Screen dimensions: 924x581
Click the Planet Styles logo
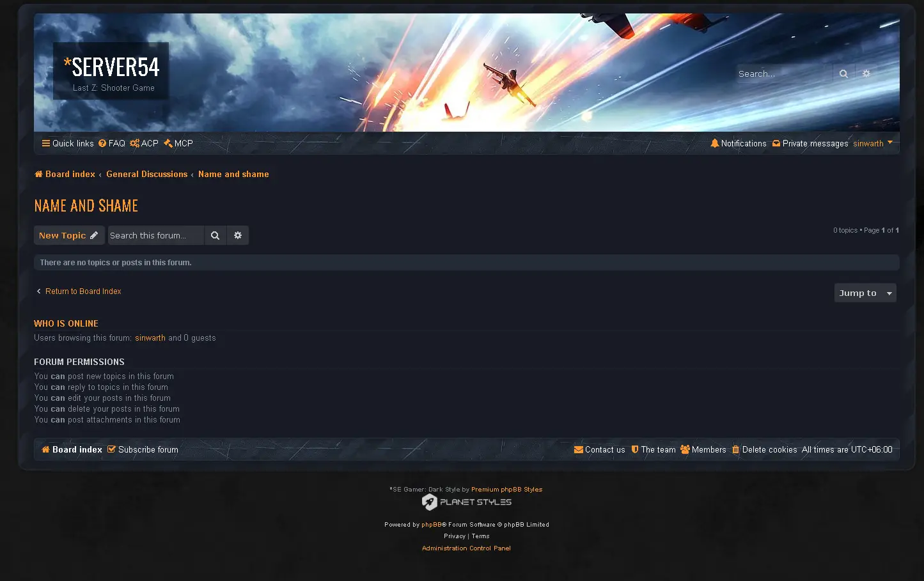click(467, 502)
